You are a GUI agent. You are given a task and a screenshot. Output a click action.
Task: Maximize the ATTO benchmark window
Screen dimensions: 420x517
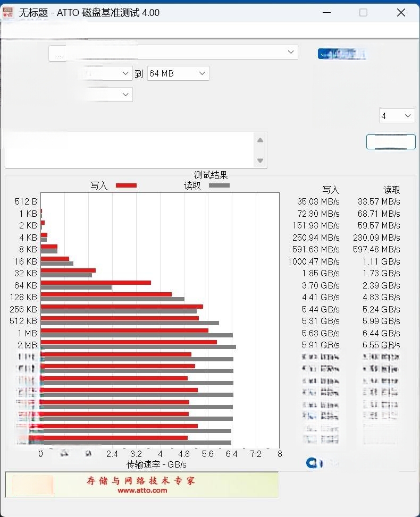(363, 13)
